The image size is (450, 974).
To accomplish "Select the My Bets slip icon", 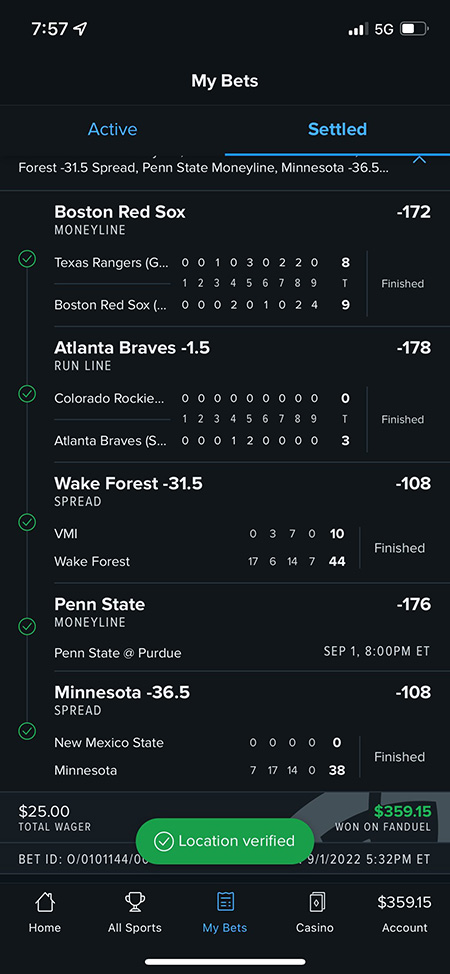I will tap(225, 902).
